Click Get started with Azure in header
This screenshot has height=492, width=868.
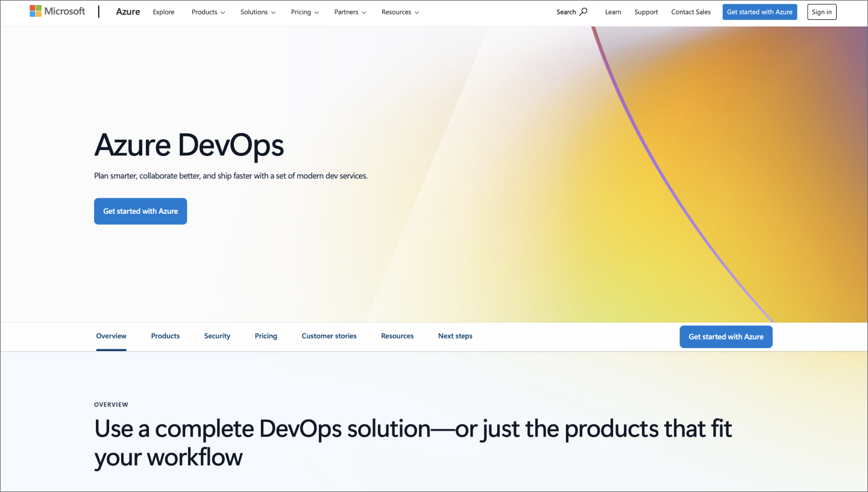click(x=759, y=12)
